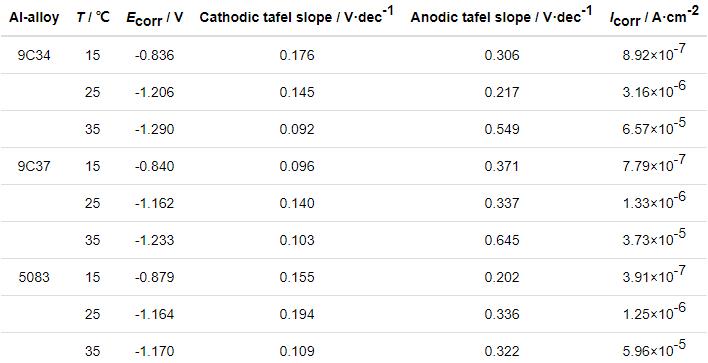This screenshot has width=708, height=363.
Task: Select the anodic slope value 0.645
Action: (x=502, y=240)
